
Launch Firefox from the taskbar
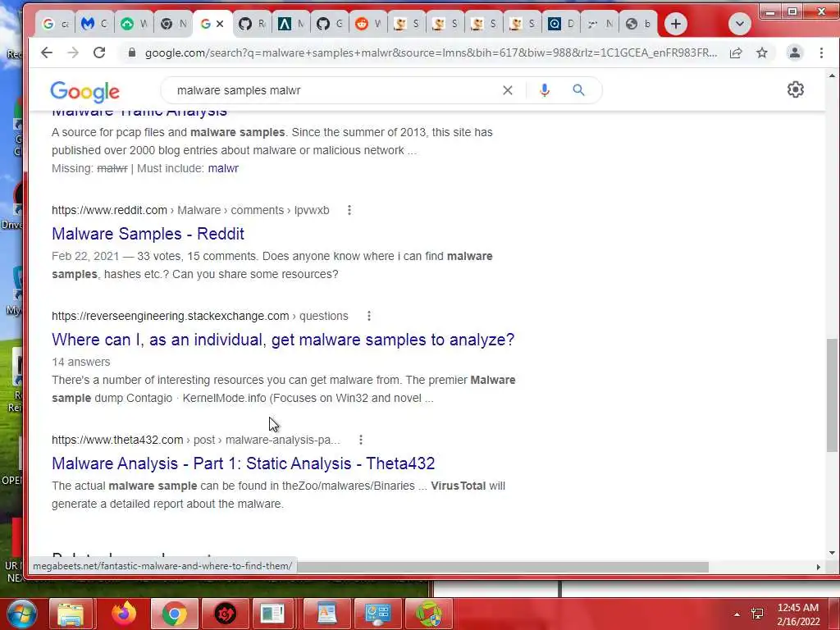point(124,614)
